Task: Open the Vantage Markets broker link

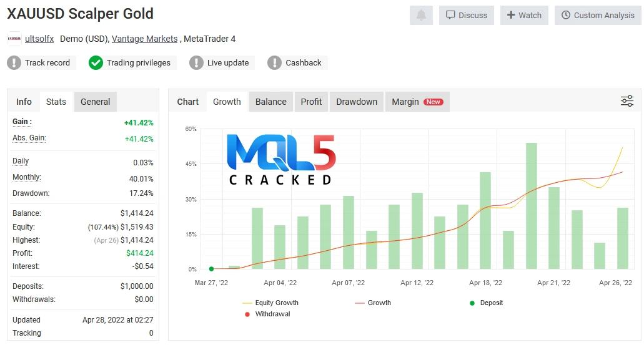Action: (144, 39)
